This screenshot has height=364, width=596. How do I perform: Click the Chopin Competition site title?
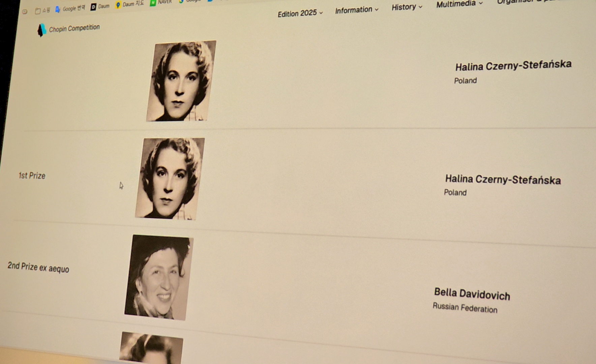(74, 28)
